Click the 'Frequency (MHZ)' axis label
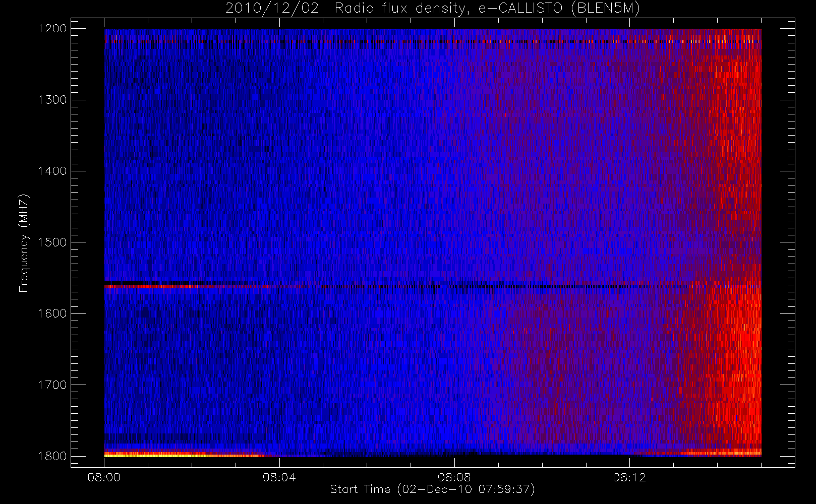Image resolution: width=816 pixels, height=504 pixels. coord(24,243)
